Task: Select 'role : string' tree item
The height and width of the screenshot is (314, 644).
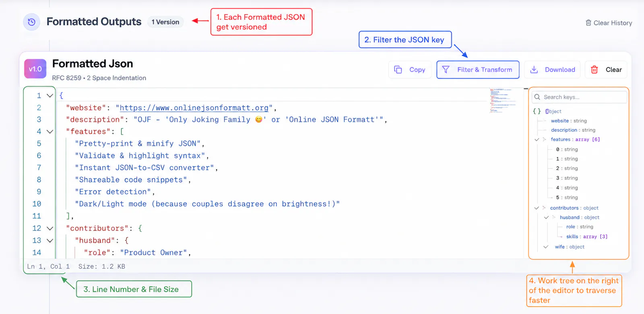Action: pos(580,227)
